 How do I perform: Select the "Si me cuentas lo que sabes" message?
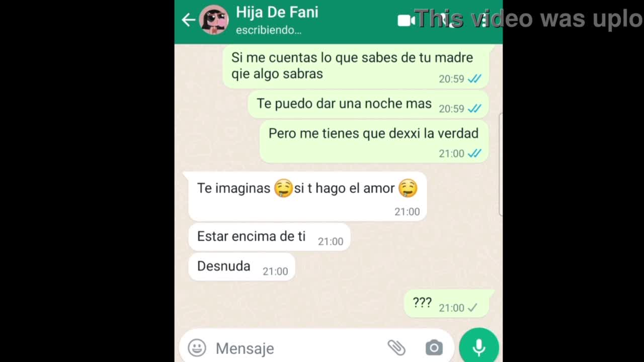356,66
